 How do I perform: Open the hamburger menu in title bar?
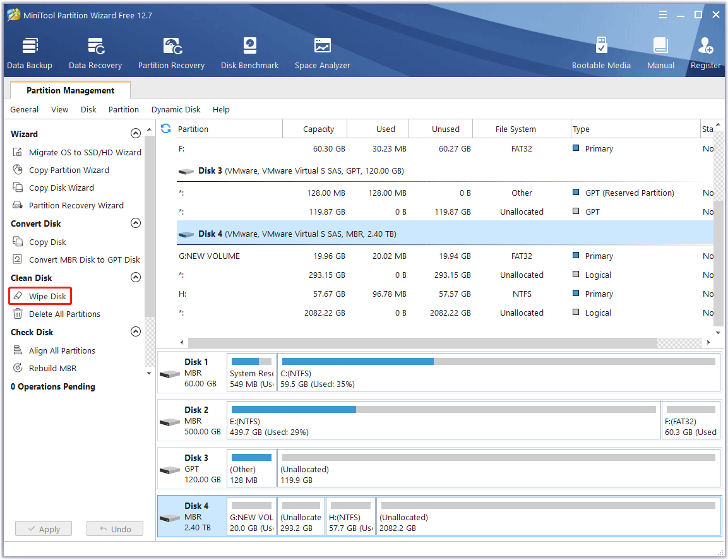coord(663,15)
